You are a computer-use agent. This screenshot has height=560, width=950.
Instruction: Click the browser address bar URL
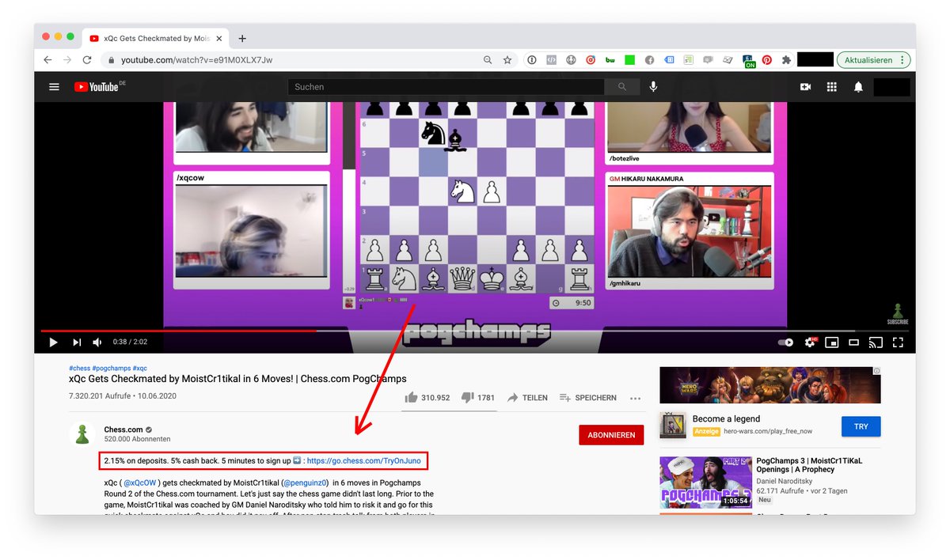[196, 60]
